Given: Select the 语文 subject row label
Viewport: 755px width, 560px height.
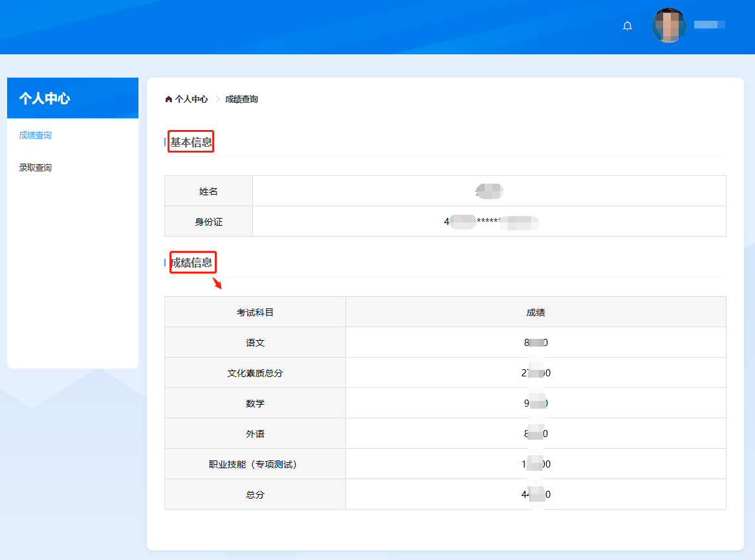Looking at the screenshot, I should pos(255,343).
